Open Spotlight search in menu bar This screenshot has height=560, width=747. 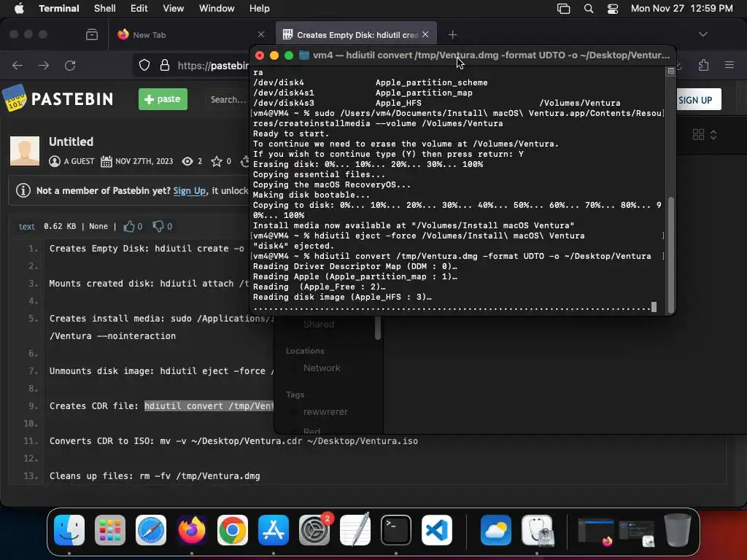pos(589,8)
